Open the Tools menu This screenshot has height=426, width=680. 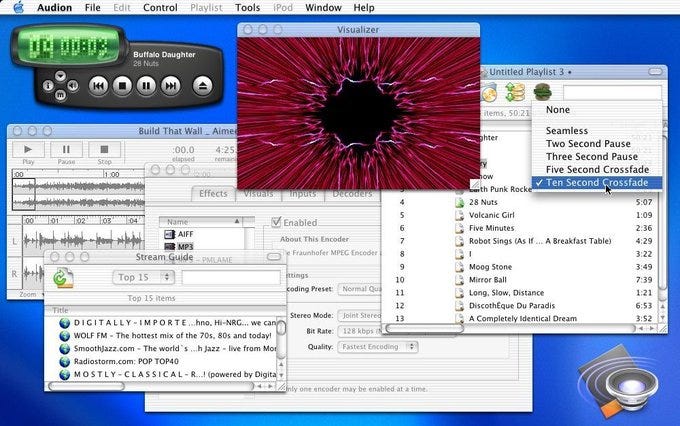248,7
